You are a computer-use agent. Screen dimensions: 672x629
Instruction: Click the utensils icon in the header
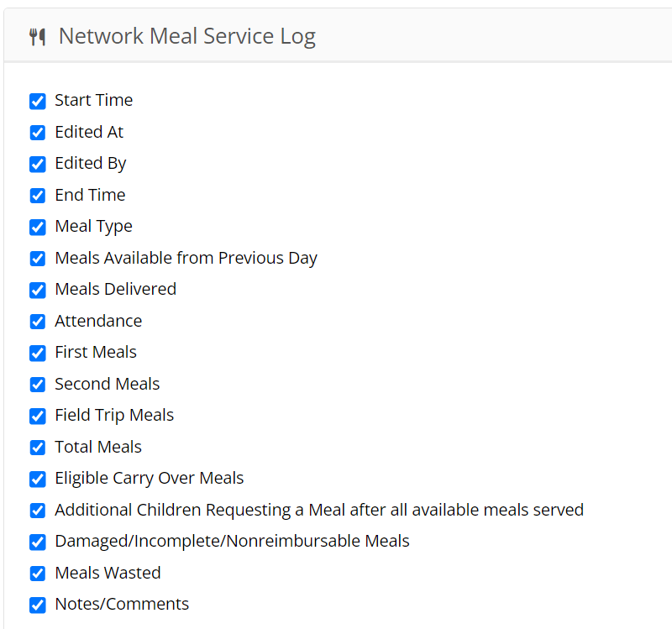38,35
